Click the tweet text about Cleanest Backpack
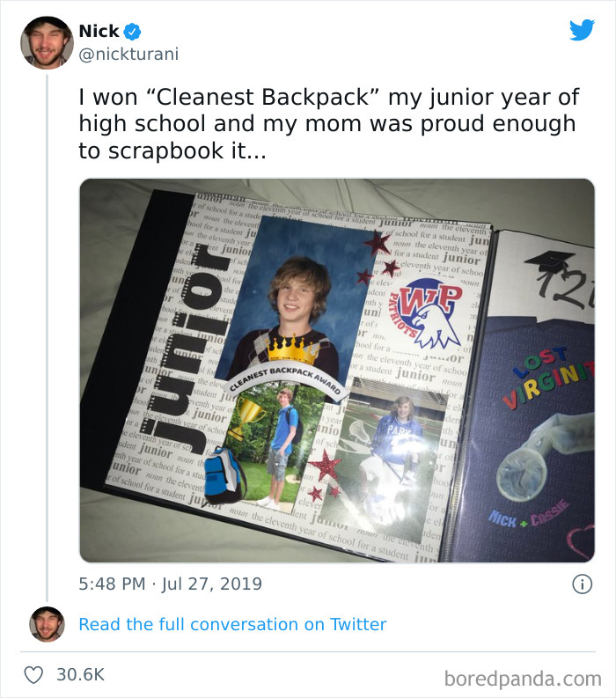Image resolution: width=616 pixels, height=698 pixels. point(326,123)
